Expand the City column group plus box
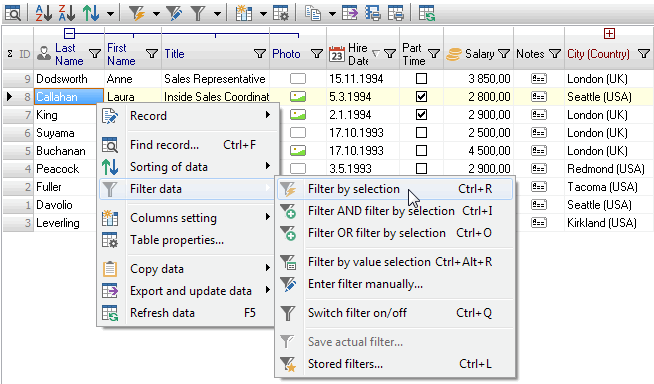This screenshot has height=384, width=654. [x=609, y=33]
